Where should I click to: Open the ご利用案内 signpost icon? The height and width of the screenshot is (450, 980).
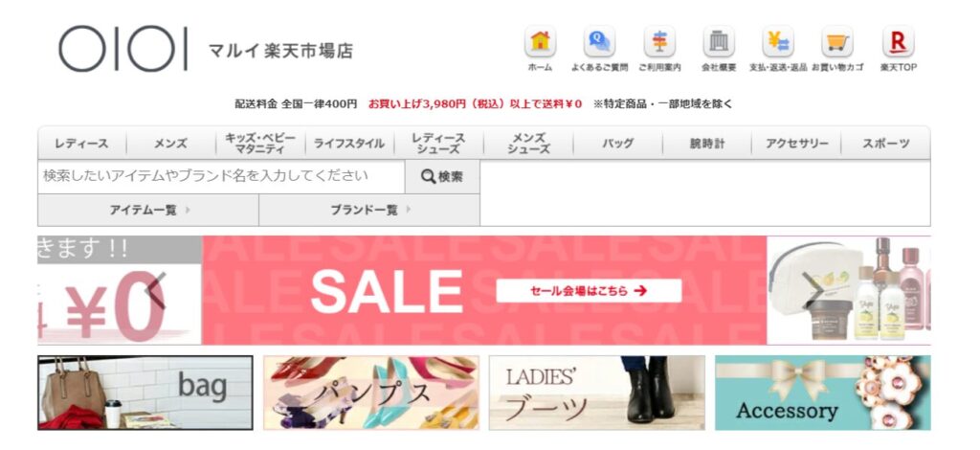click(x=659, y=42)
